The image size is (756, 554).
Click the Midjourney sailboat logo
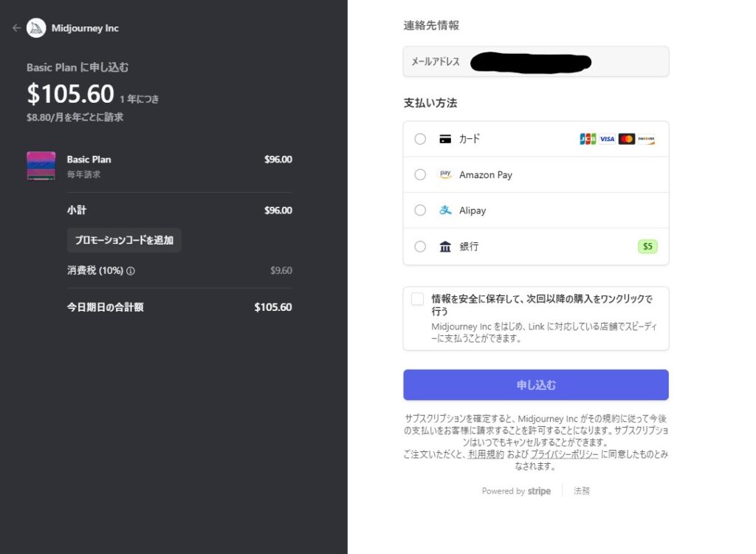(x=36, y=28)
